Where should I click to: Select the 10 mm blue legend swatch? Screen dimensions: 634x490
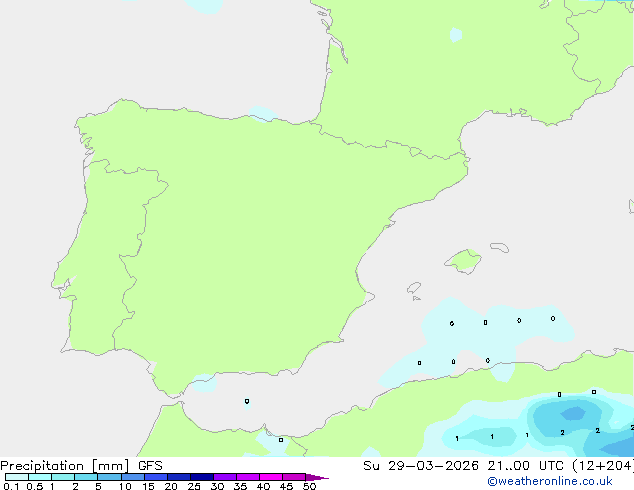point(132,477)
